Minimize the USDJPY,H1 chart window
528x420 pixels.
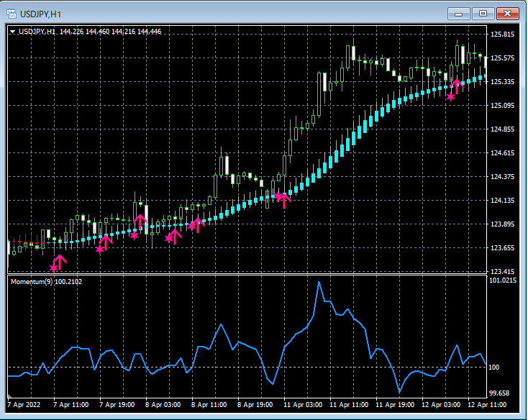[459, 13]
